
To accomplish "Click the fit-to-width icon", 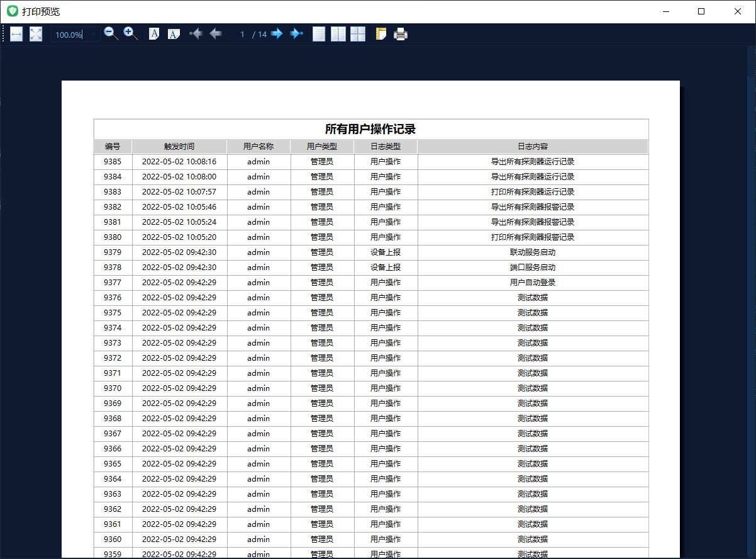I will coord(16,34).
